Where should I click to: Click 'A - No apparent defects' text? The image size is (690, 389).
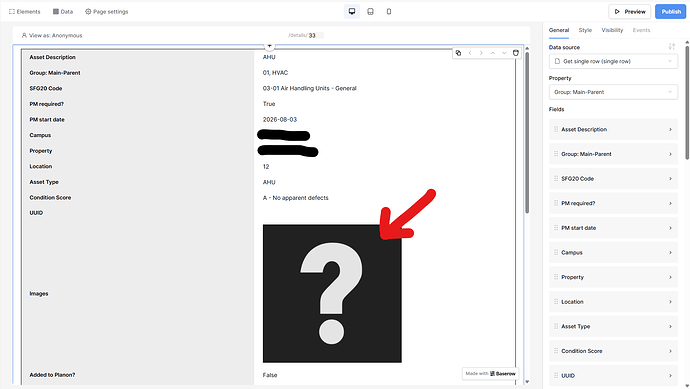point(295,198)
